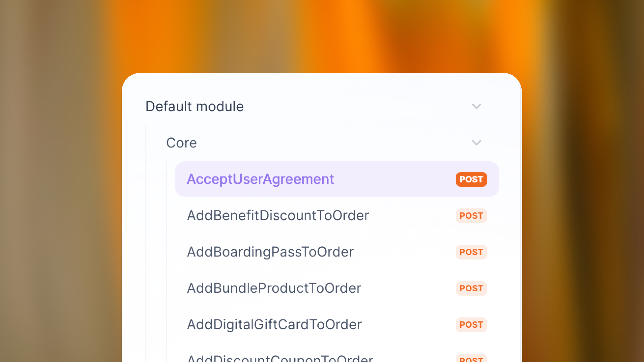Viewport: 644px width, 362px height.
Task: Click the orange highlighted POST label on the selected endpoint
Action: point(471,179)
